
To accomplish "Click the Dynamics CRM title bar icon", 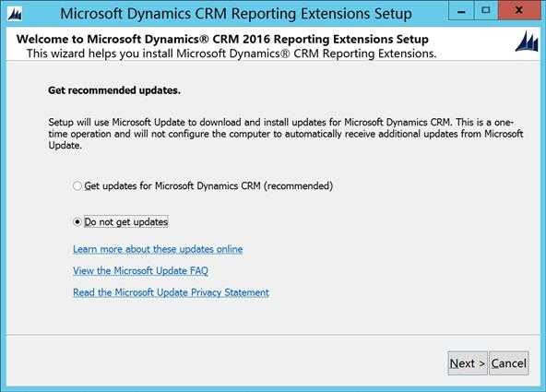I will coord(14,14).
